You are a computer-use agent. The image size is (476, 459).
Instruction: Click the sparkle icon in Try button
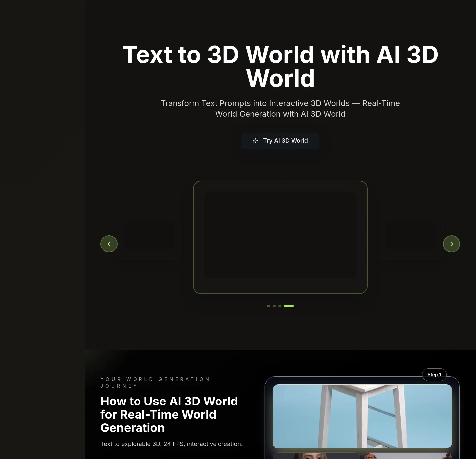tap(255, 141)
